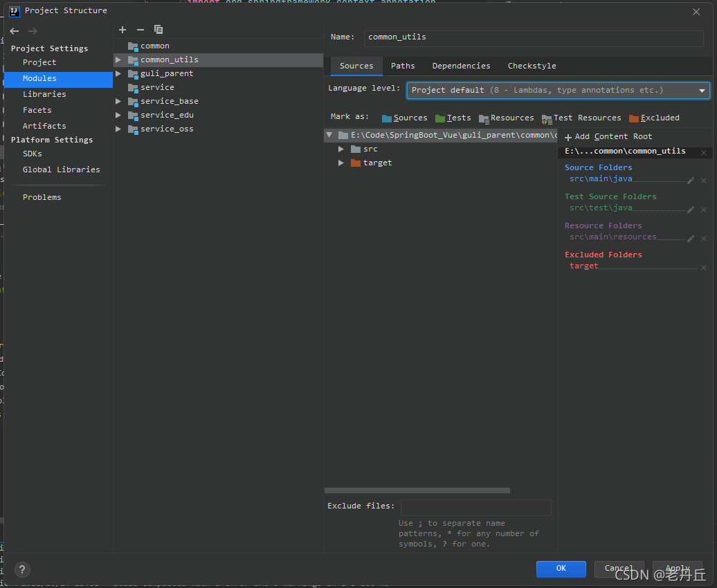Expand the service_oss module node
The image size is (717, 588).
tap(118, 129)
